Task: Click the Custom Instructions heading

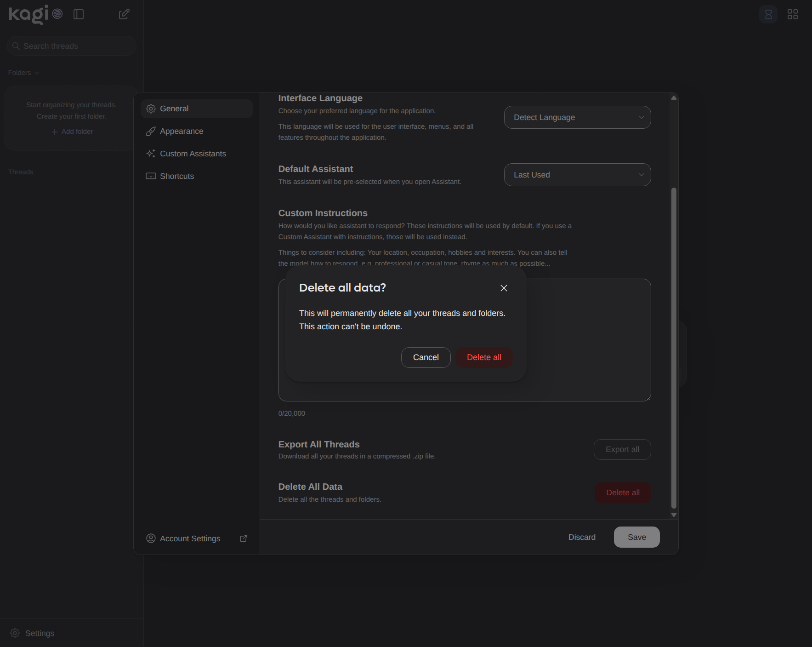Action: 323,213
